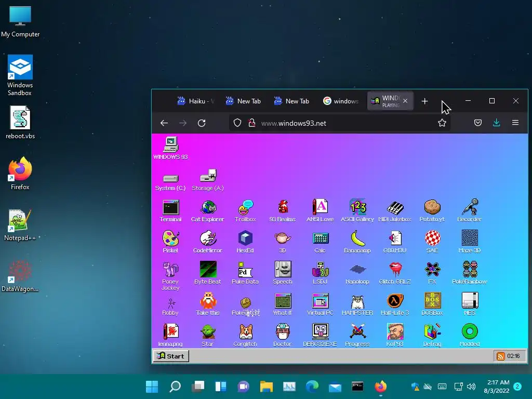Open File Explorer from the taskbar

pyautogui.click(x=267, y=387)
